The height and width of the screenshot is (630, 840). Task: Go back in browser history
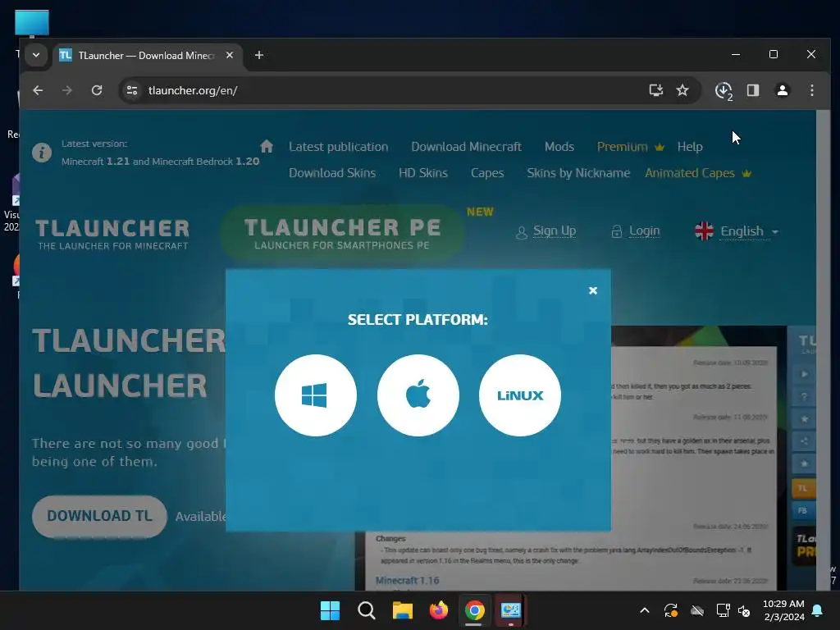click(38, 90)
